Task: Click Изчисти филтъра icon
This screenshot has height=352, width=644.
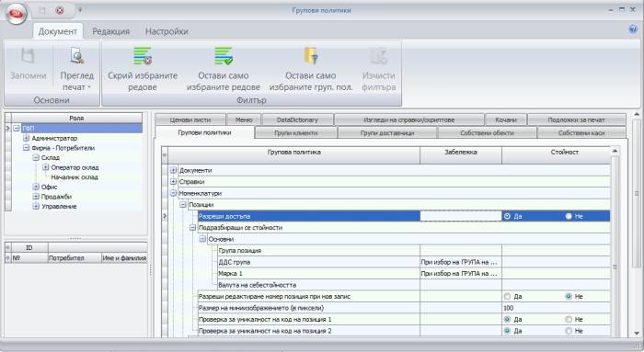Action: (378, 56)
